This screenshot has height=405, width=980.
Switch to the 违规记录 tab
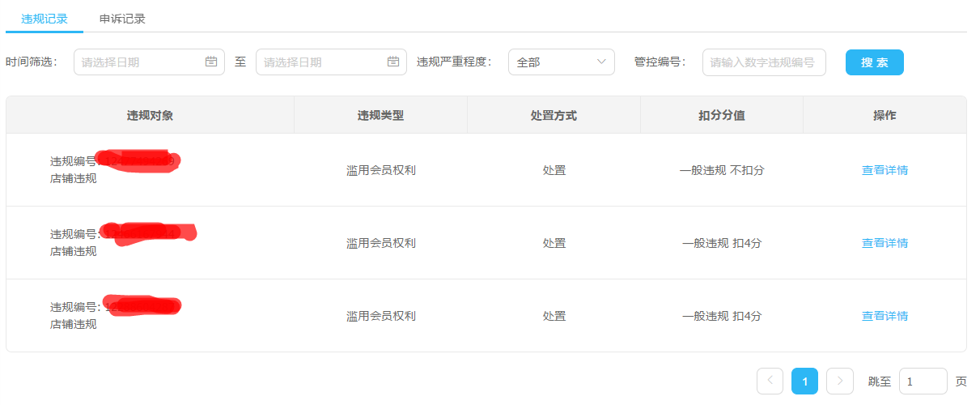tap(45, 19)
